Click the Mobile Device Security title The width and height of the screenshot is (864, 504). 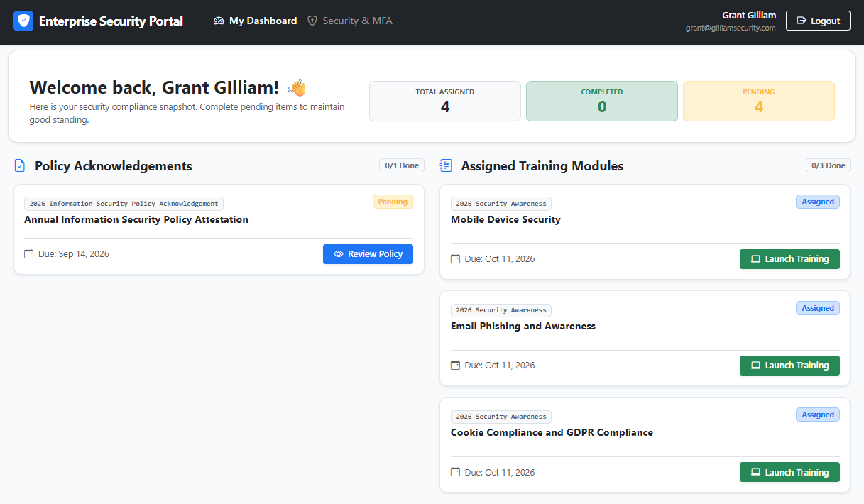pyautogui.click(x=505, y=220)
